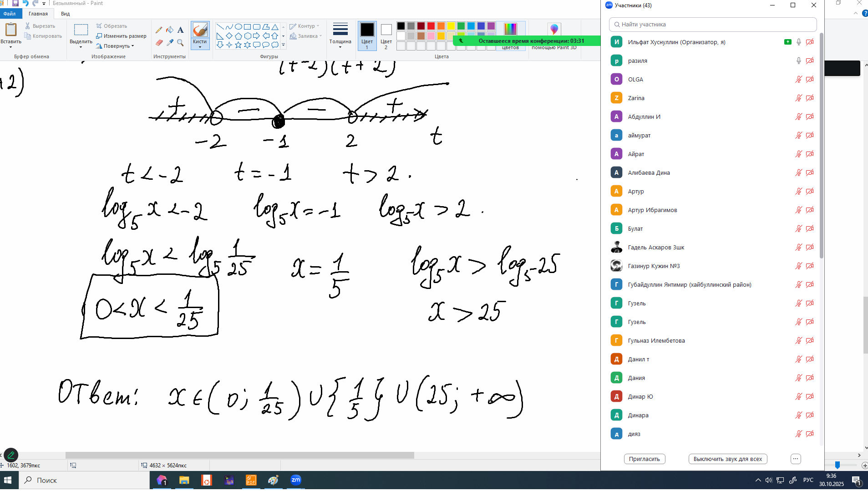Click the Вставить clipboard paste icon
The image size is (868, 491).
[x=10, y=30]
